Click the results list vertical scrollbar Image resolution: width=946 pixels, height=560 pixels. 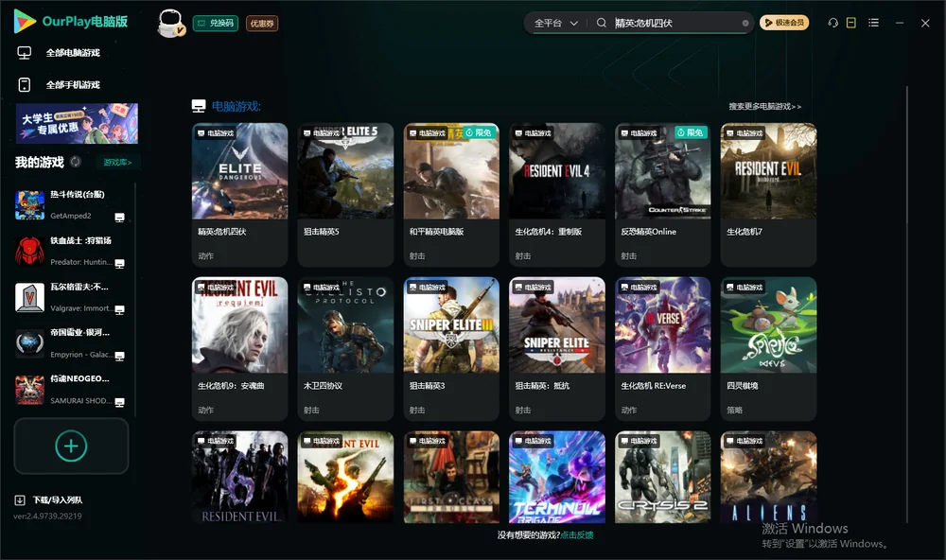point(906,305)
